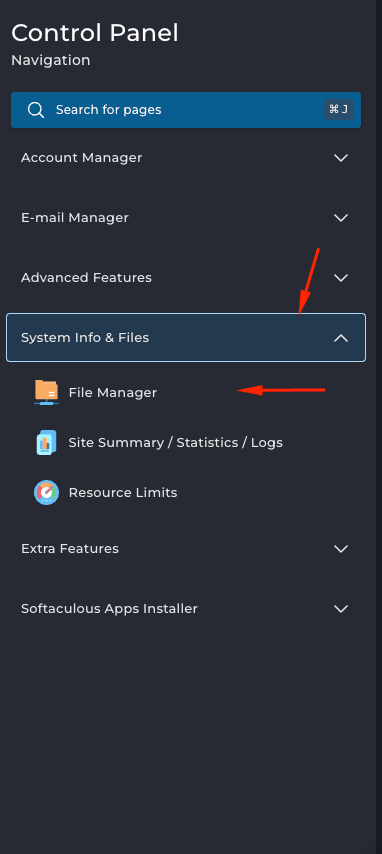This screenshot has height=854, width=382.
Task: Open the File Manager link
Action: pyautogui.click(x=113, y=392)
